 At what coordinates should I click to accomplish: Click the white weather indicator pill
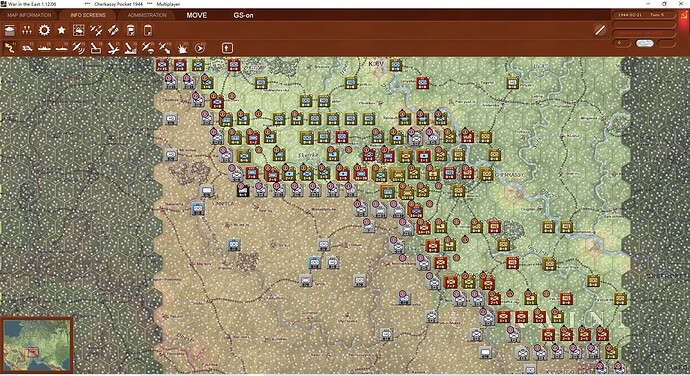645,43
